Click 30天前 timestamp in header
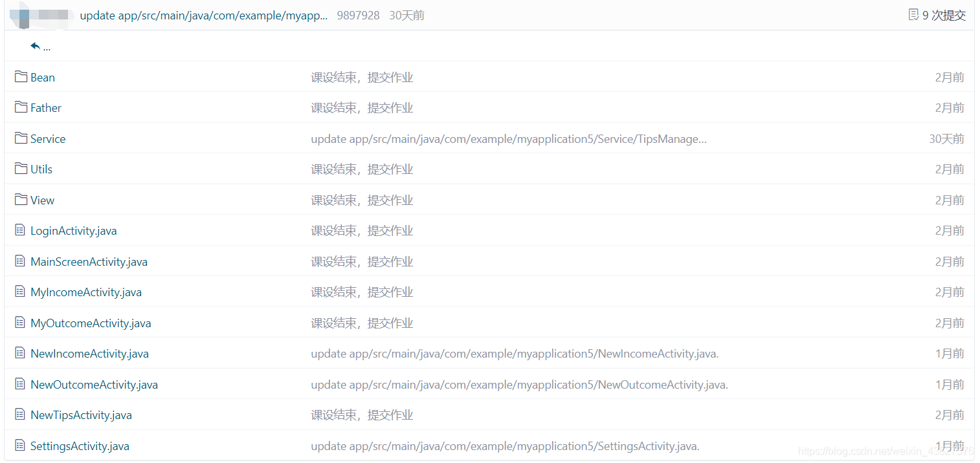Image resolution: width=980 pixels, height=463 pixels. point(406,16)
